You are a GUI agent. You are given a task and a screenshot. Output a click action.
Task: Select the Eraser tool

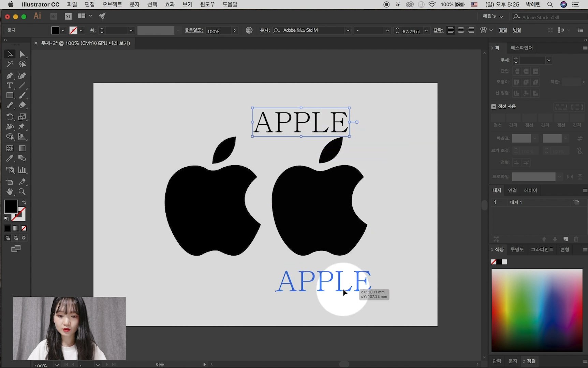pos(22,105)
